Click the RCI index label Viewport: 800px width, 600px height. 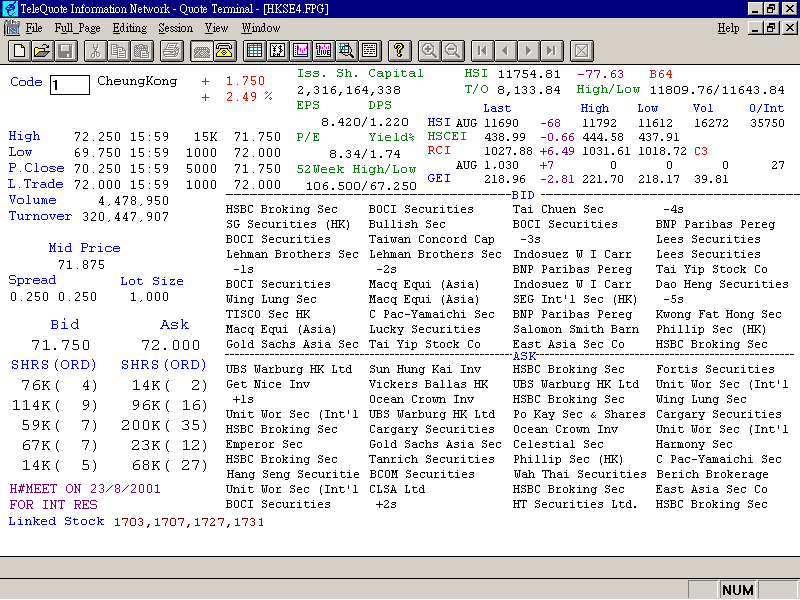click(x=439, y=151)
